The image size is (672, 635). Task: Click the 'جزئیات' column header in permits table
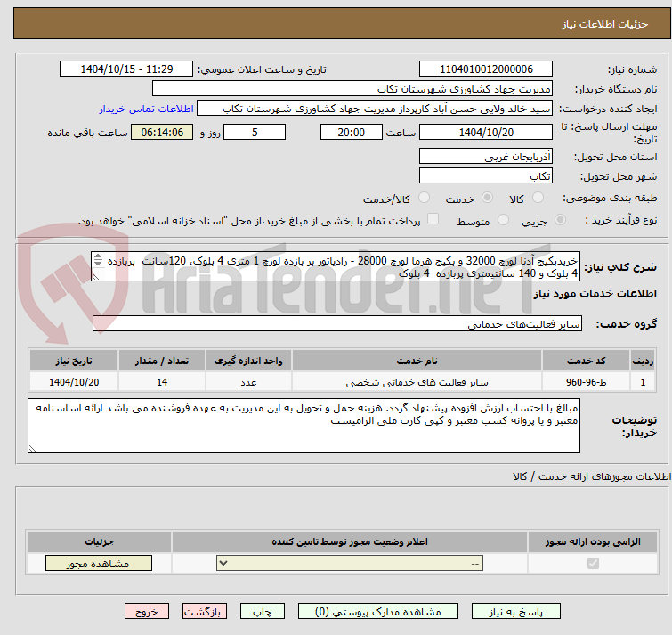[99, 542]
